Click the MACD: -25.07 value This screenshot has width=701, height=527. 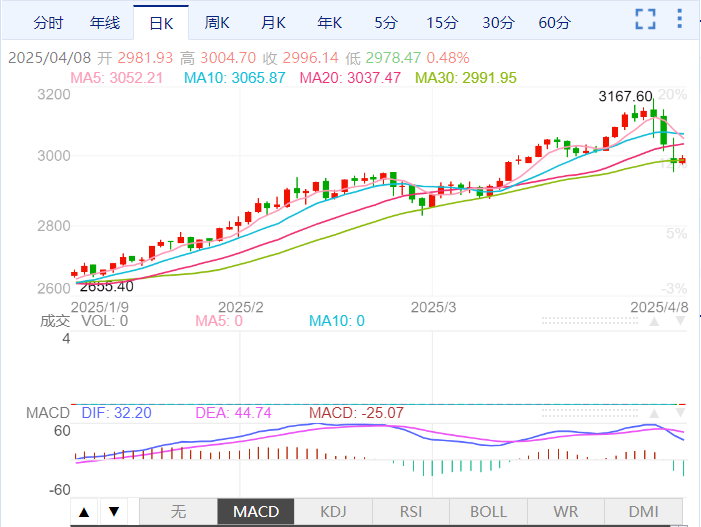pos(356,413)
